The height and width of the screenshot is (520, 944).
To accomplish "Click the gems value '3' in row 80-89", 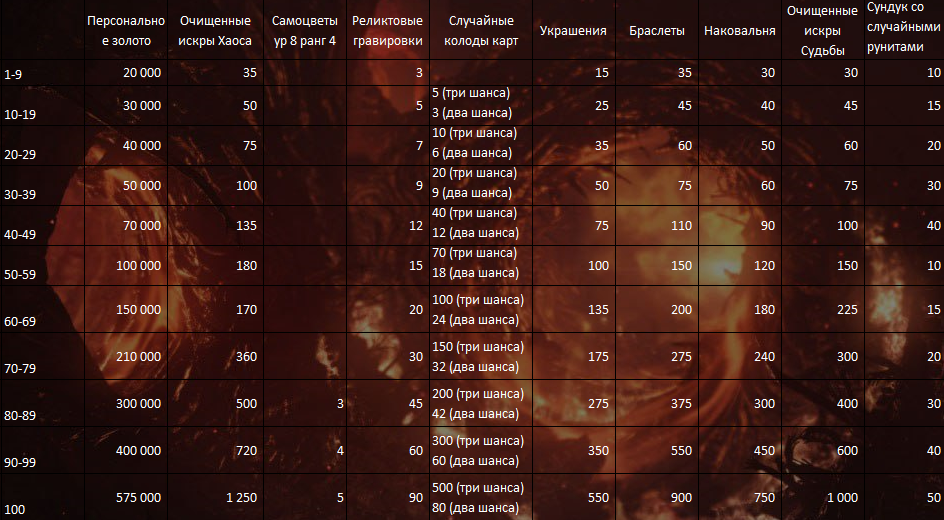I will [340, 403].
